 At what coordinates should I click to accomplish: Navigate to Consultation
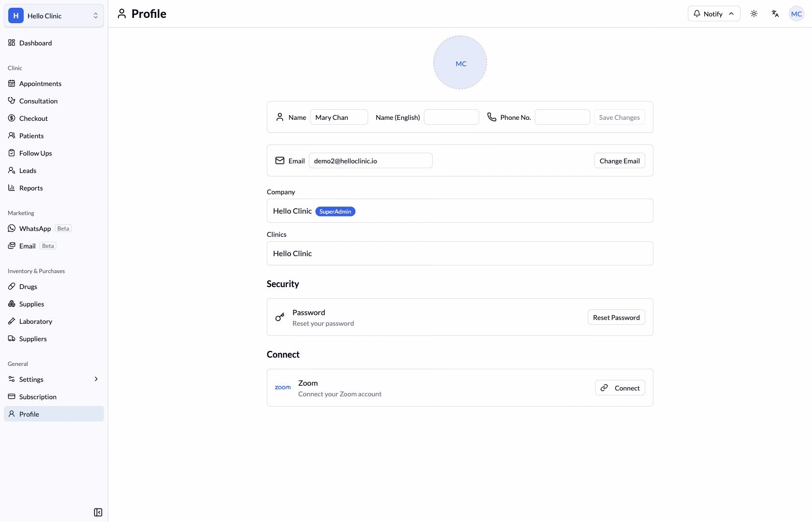pos(54,101)
